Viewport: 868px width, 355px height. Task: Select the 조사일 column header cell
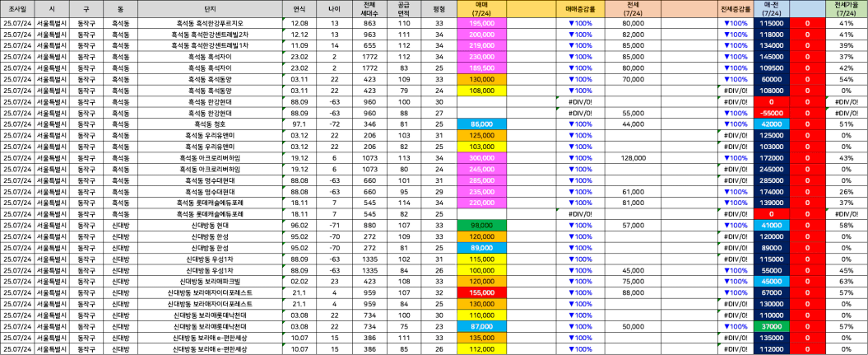coord(18,9)
